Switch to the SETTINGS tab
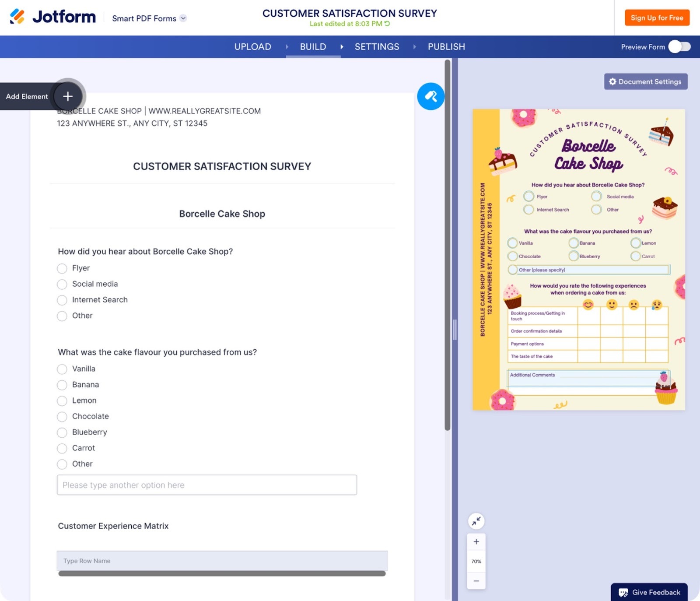Viewport: 700px width, 601px height. [x=377, y=46]
